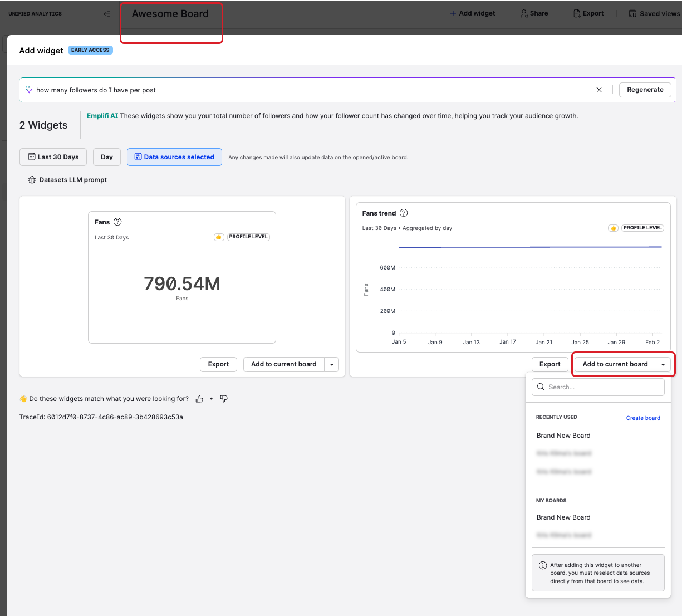Click the Create board link
This screenshot has height=616, width=682.
[x=643, y=418]
